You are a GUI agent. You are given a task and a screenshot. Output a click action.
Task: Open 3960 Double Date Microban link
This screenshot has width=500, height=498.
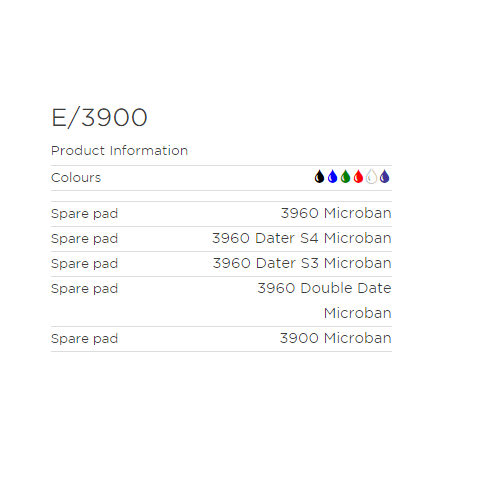[x=324, y=301]
